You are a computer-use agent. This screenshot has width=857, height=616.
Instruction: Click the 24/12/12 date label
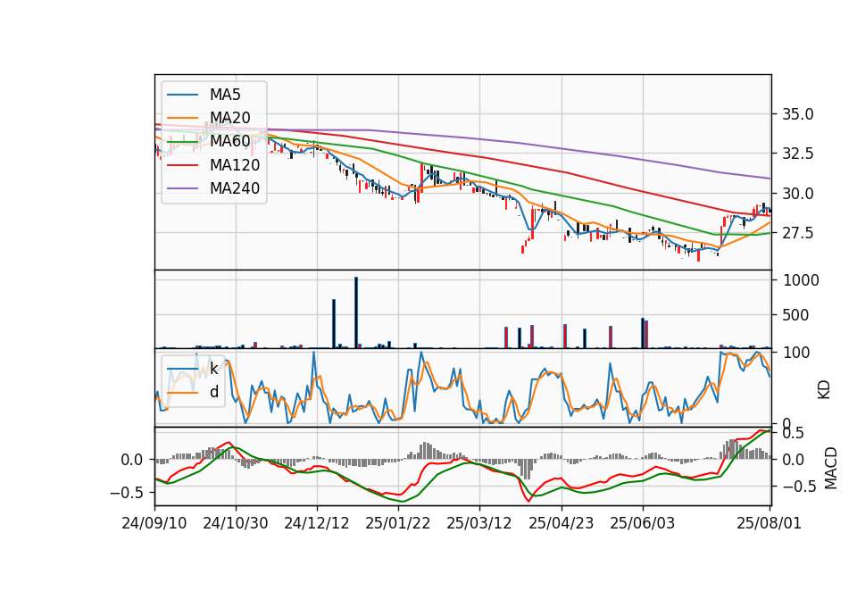click(x=316, y=523)
